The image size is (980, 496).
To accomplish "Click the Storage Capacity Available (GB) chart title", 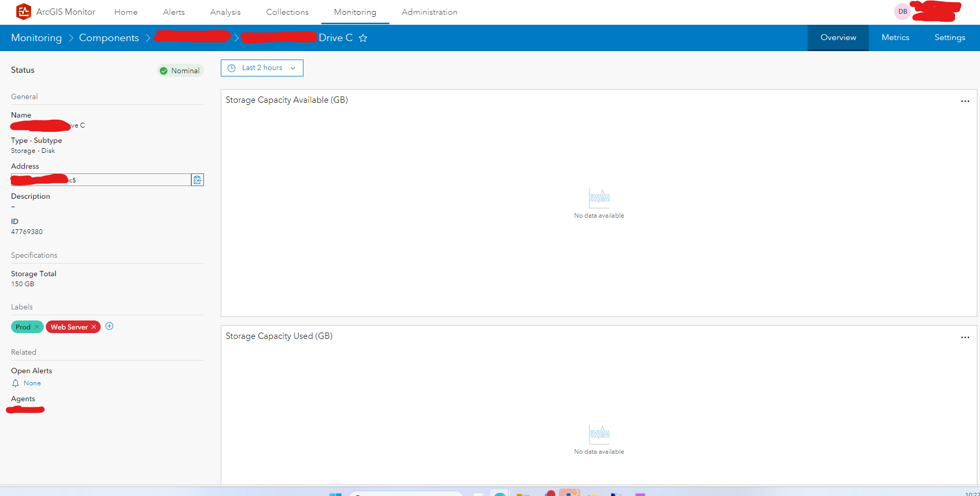I will (287, 100).
